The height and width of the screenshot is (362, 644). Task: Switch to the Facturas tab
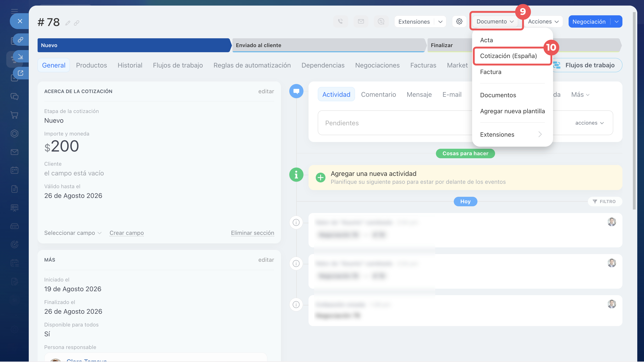(423, 65)
